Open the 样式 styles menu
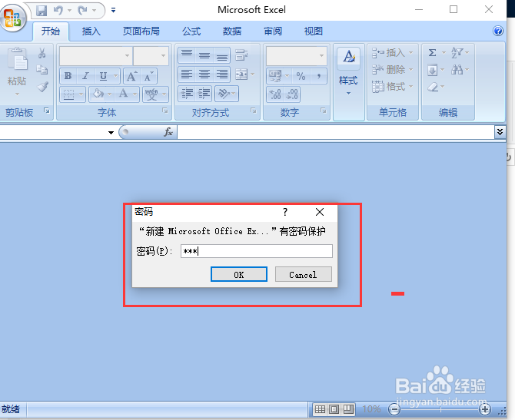The height and width of the screenshot is (420, 515). click(x=348, y=82)
